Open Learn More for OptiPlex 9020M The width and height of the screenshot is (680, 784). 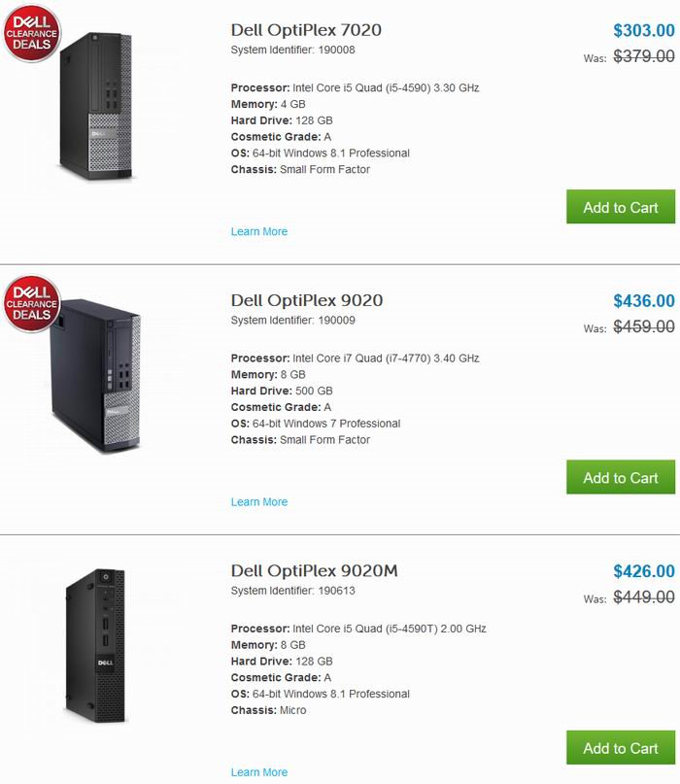[259, 772]
